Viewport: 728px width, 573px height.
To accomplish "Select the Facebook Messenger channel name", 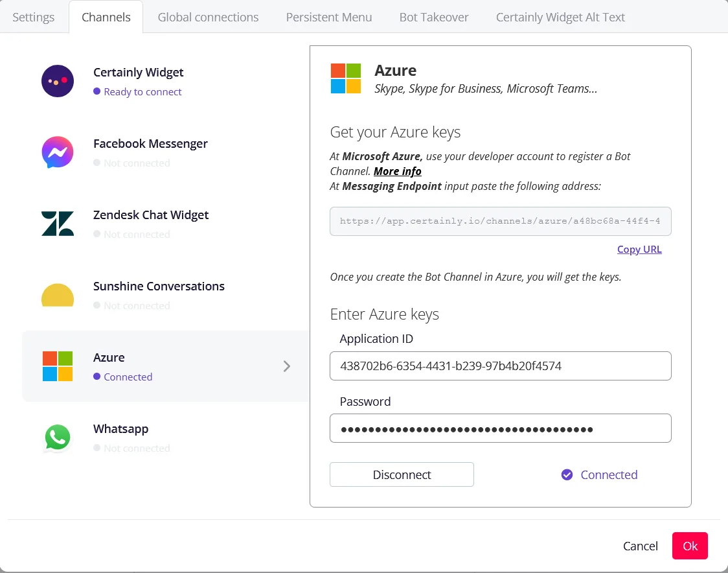I will coord(150,144).
